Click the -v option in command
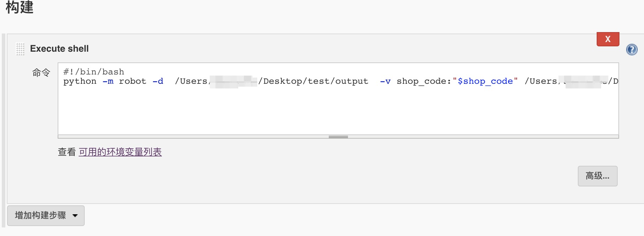The image size is (644, 236). click(385, 81)
